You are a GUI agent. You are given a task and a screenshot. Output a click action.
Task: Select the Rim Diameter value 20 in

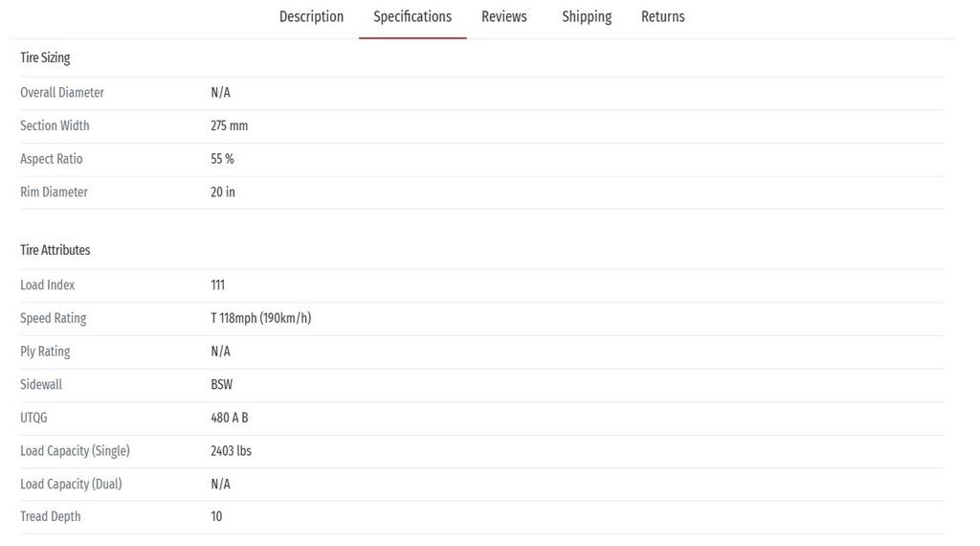tap(223, 192)
